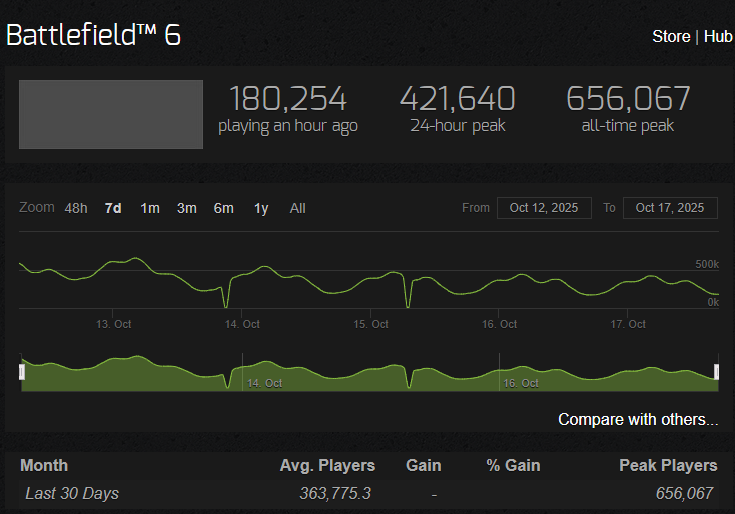Click the Last 30 Days row label

(x=72, y=493)
